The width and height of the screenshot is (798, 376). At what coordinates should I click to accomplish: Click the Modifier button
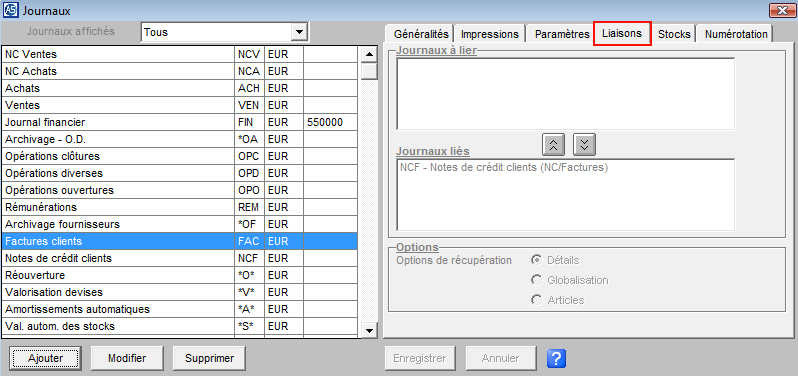tap(127, 358)
